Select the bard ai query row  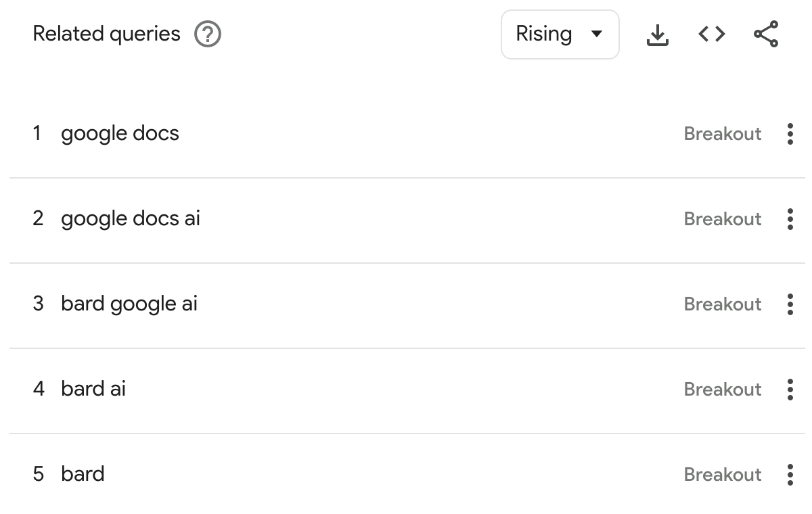tap(93, 389)
